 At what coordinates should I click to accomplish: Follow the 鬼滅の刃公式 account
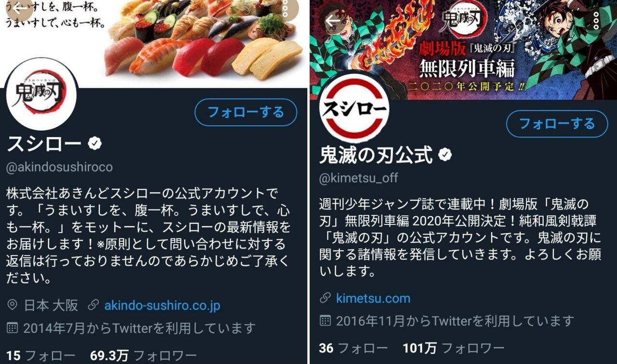click(x=557, y=124)
